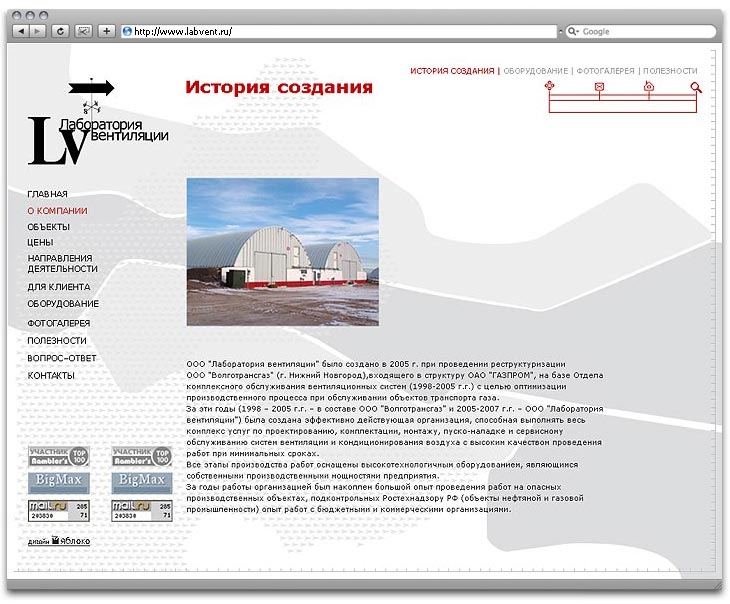The image size is (730, 604).
Task: Go back with the browser back arrow
Action: (20, 31)
